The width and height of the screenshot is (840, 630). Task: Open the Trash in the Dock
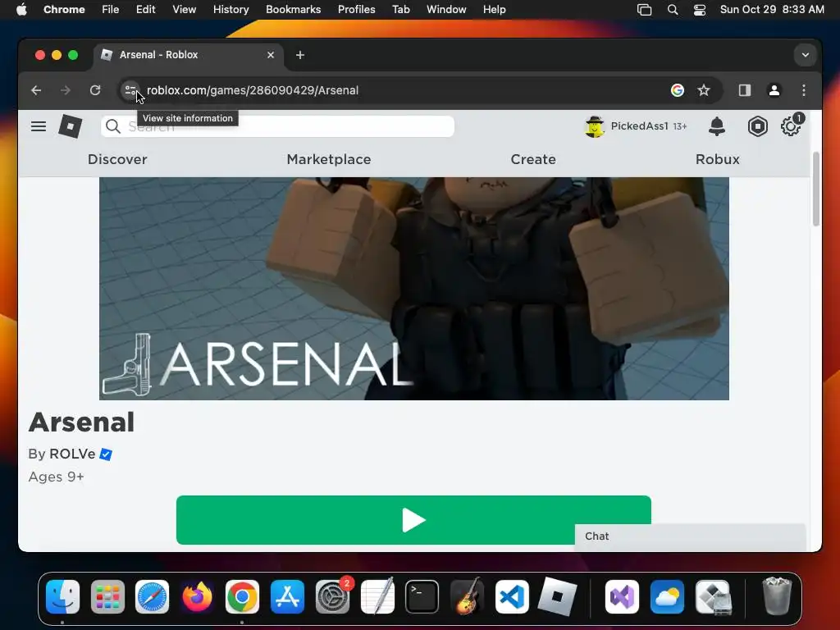pos(777,596)
